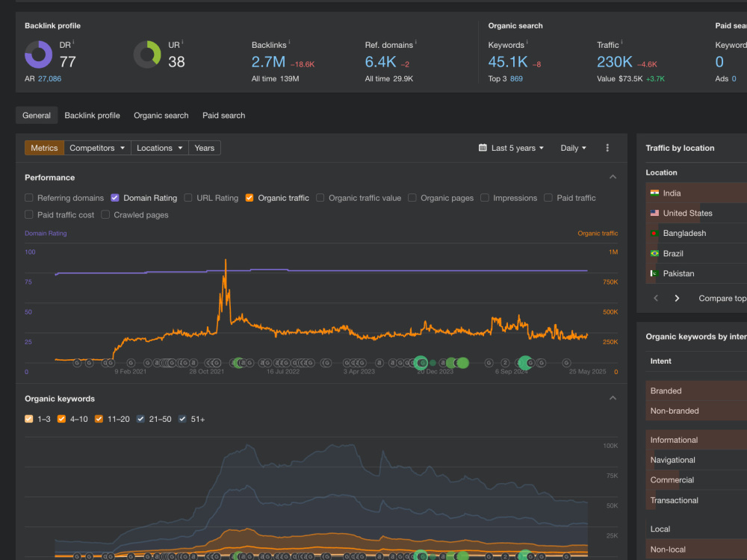Viewport: 747px width, 560px height.
Task: Uncheck the 11–20 keyword position checkbox
Action: [99, 419]
